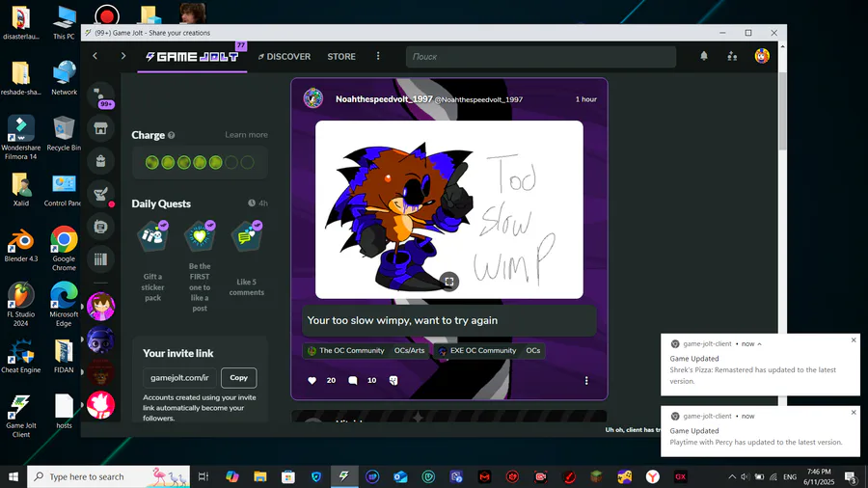Screen dimensions: 868x488
Task: Open Microsoft Store from the taskbar
Action: tap(288, 476)
